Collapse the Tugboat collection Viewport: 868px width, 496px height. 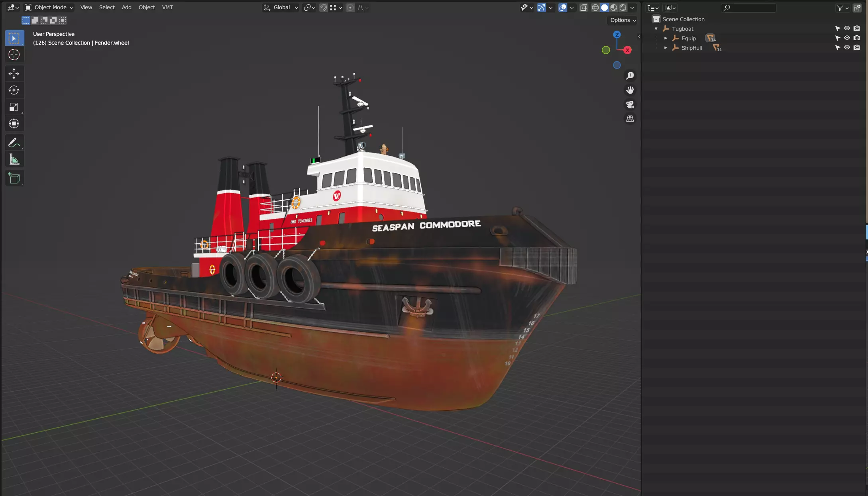pos(656,29)
